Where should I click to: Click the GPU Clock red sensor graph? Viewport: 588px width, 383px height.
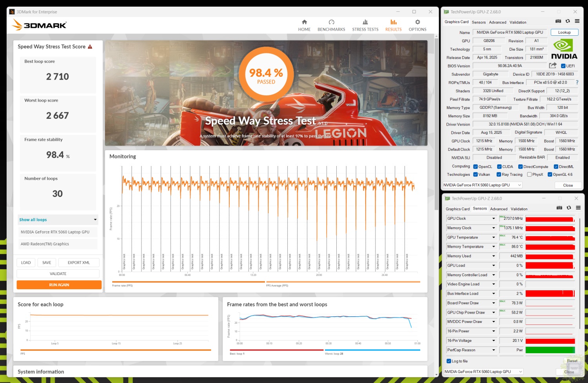[x=550, y=219]
